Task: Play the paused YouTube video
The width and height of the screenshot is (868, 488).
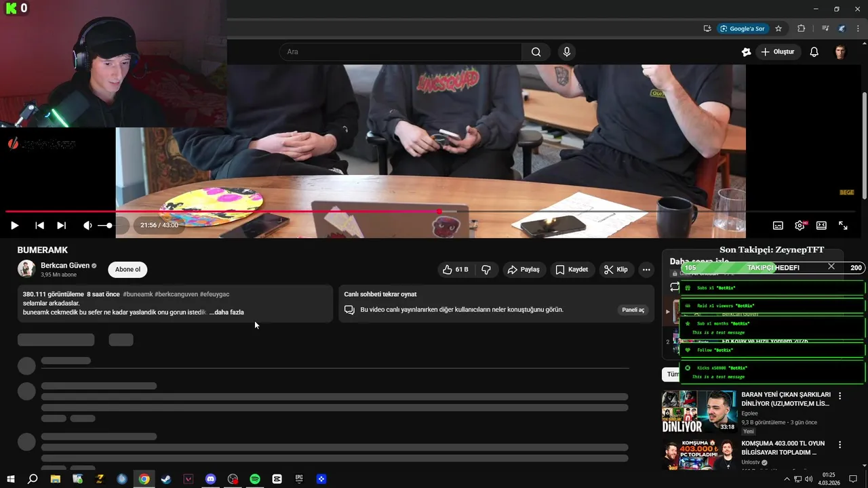Action: click(x=14, y=225)
